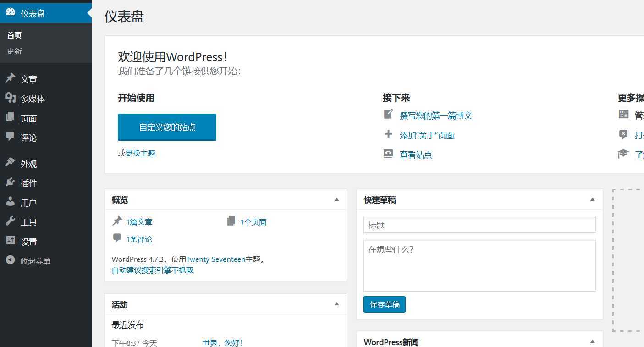
Task: Click the pages icon next to 1个页面
Action: [231, 221]
